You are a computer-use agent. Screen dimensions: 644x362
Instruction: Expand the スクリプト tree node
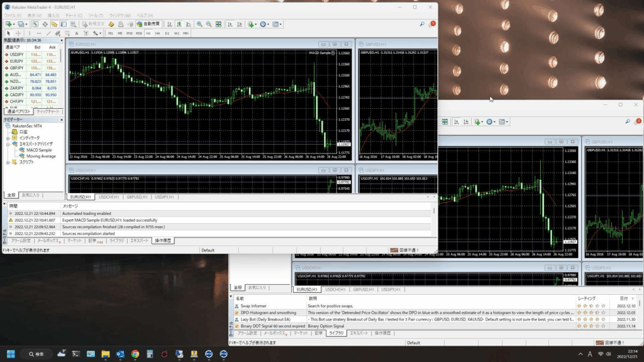[8, 162]
